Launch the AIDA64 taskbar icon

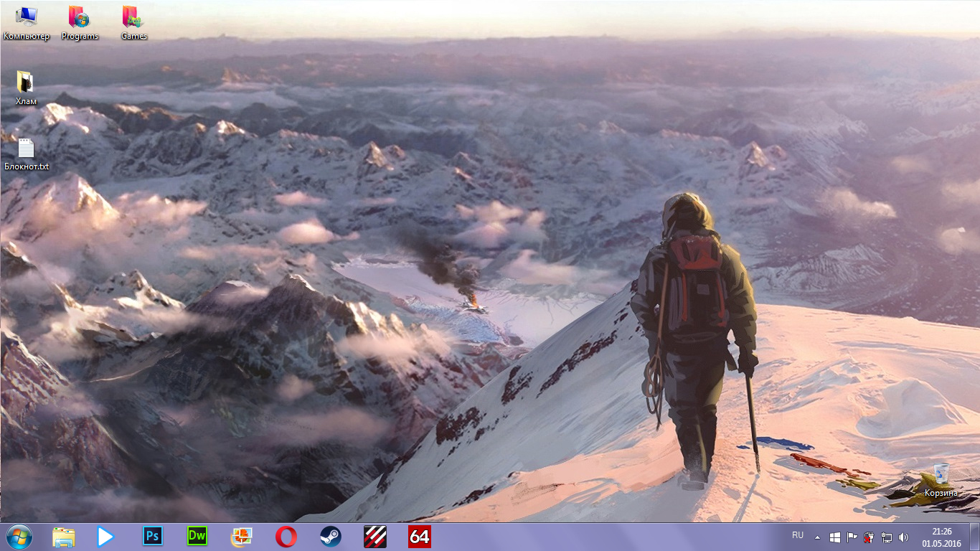420,537
